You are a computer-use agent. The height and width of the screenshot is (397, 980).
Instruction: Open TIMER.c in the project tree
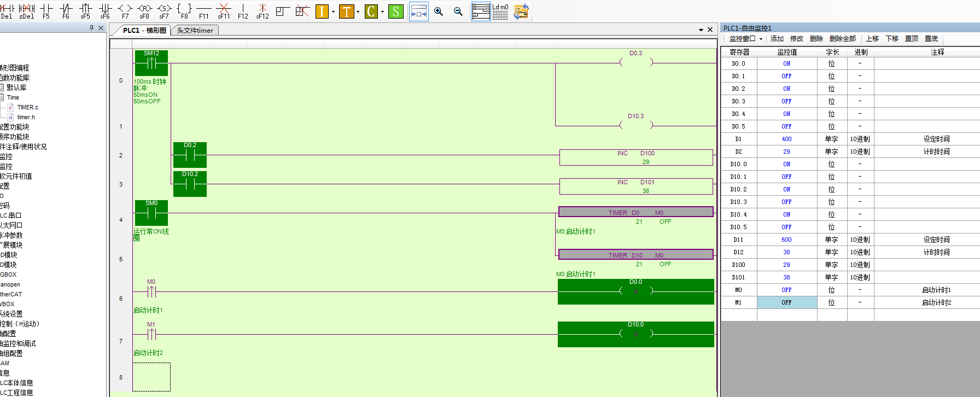tap(27, 107)
